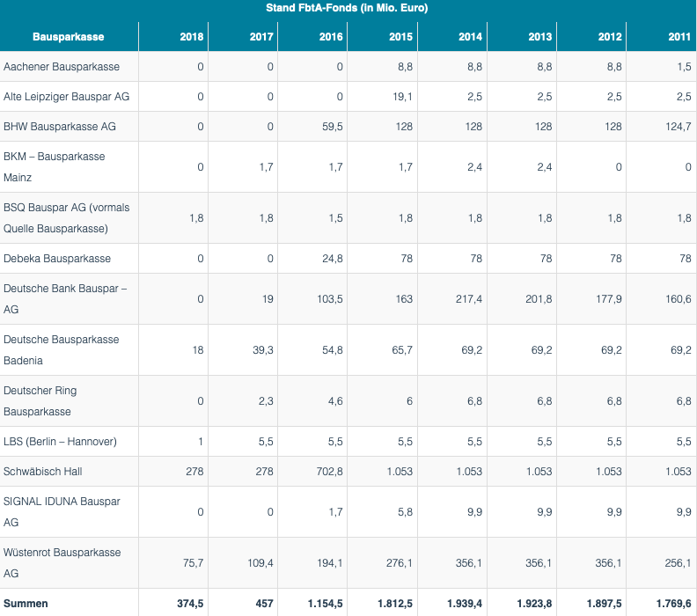Click Wüstenrot 2015 value 276,1
Viewport: 697px width, 616px height.
pyautogui.click(x=400, y=563)
